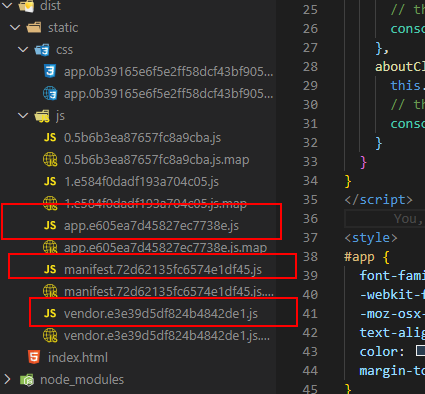425x394 pixels.
Task: Click the margin-to property line
Action: pyautogui.click(x=392, y=371)
